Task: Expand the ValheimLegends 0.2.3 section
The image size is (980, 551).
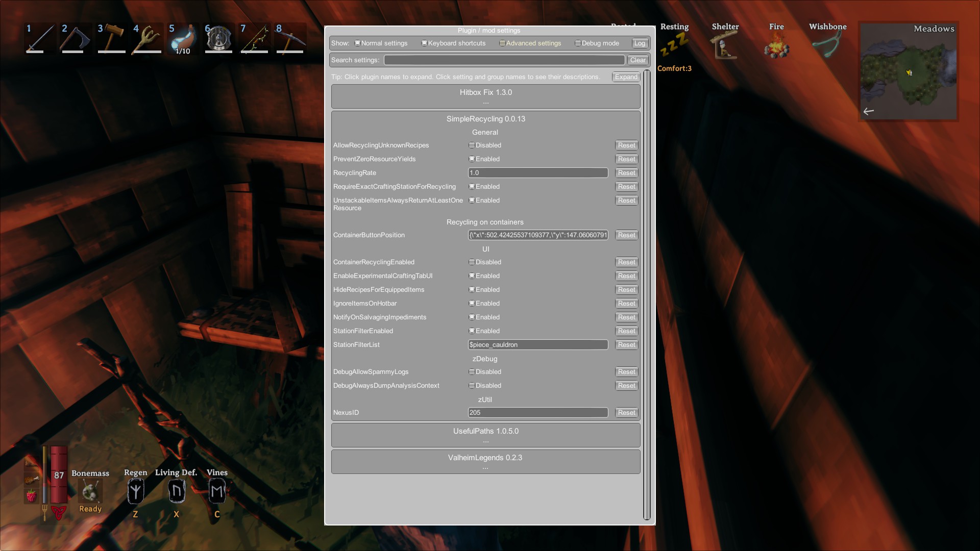Action: click(x=485, y=458)
